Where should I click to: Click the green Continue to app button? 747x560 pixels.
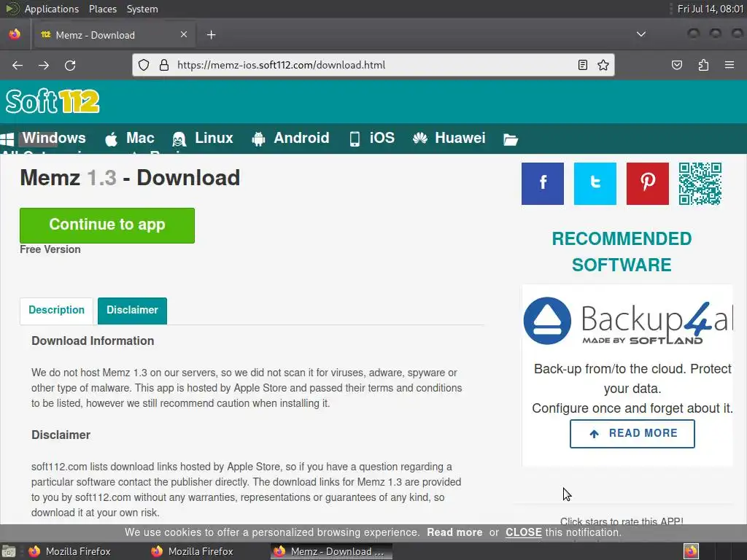(x=107, y=225)
